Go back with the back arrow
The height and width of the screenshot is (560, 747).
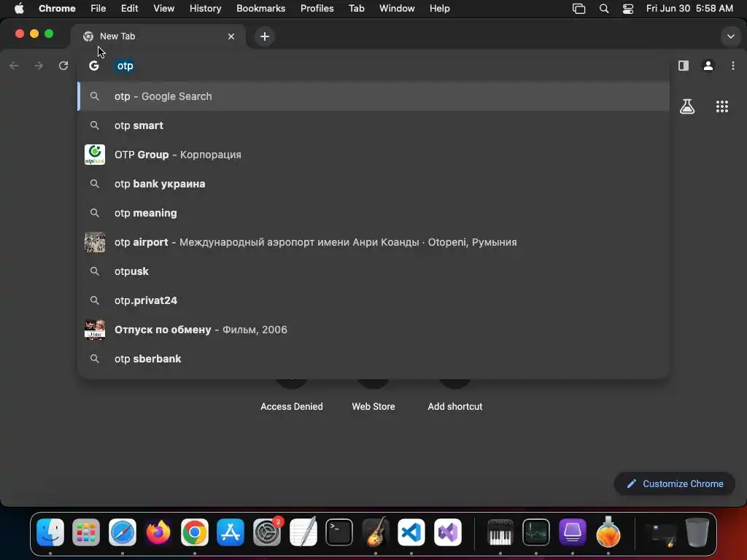point(15,66)
